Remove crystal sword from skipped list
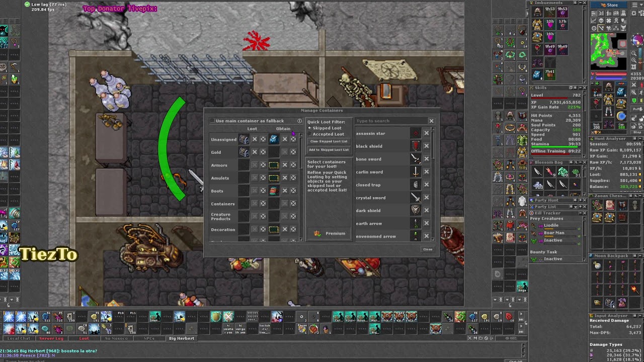Screen dimensions: 644x362 426,198
